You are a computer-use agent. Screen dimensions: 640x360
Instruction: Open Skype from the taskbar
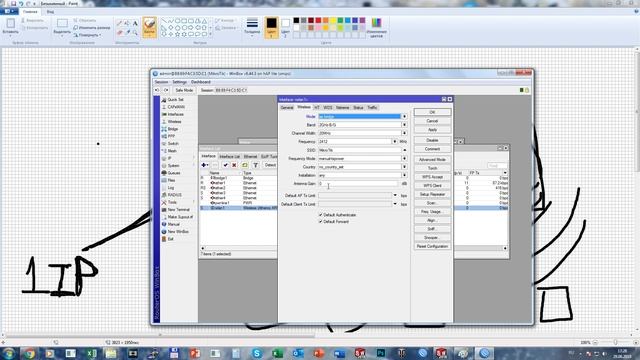[257, 353]
